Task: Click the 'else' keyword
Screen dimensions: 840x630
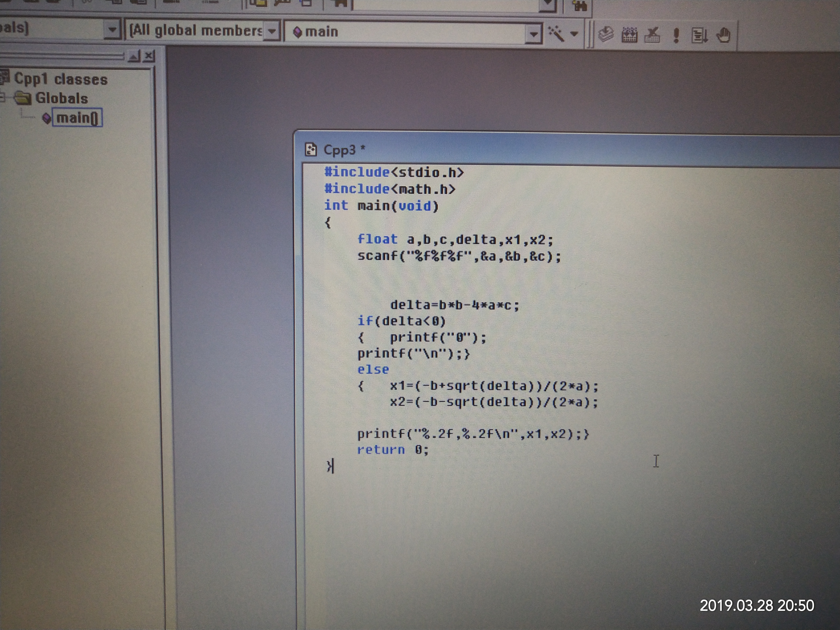Action: tap(373, 370)
